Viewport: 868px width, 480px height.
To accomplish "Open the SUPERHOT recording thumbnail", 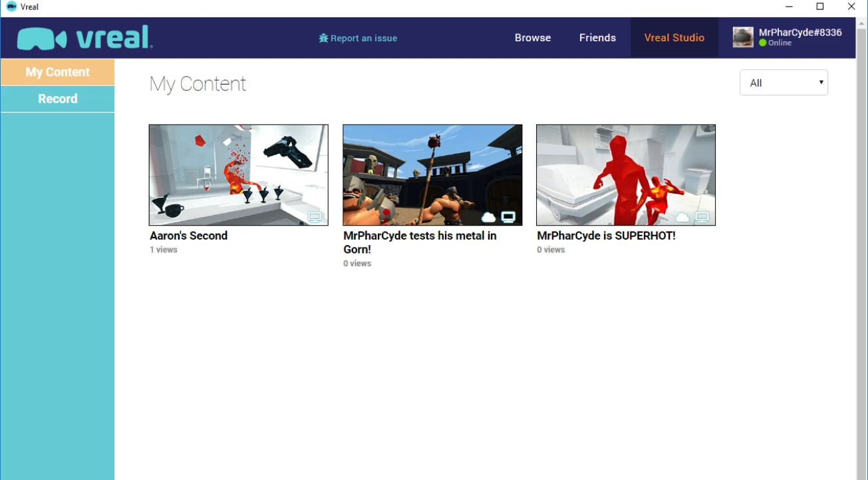I will (626, 175).
